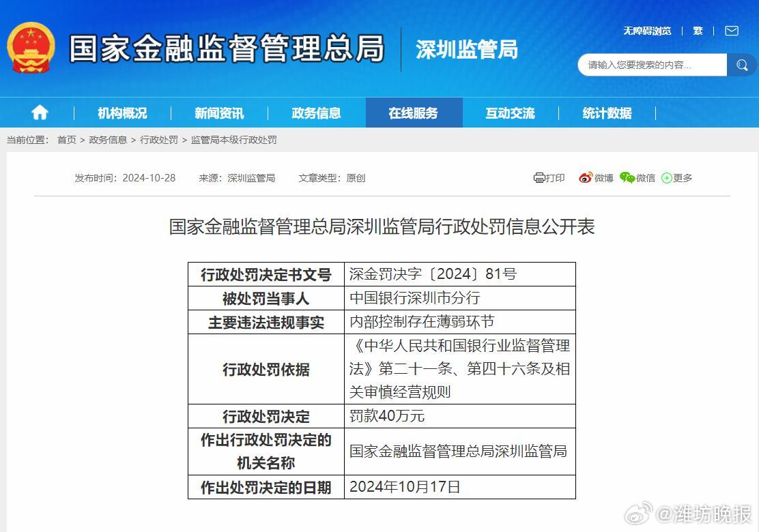Image resolution: width=759 pixels, height=532 pixels.
Task: Focus the search input field
Action: (x=652, y=65)
